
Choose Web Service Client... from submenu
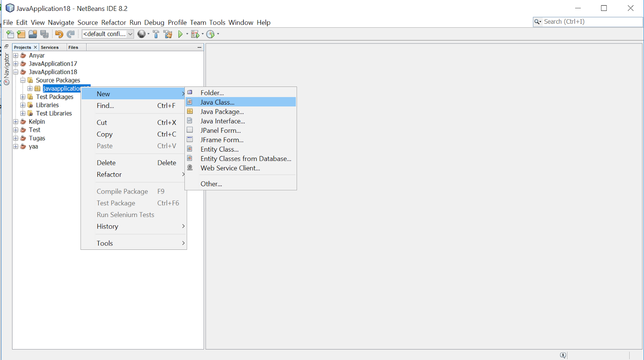coord(241,168)
